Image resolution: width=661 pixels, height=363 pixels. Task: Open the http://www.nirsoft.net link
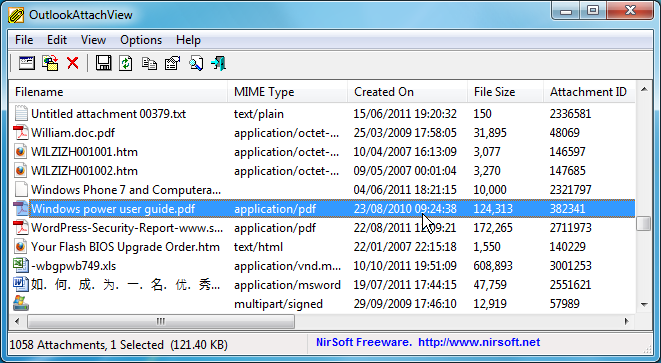click(479, 342)
